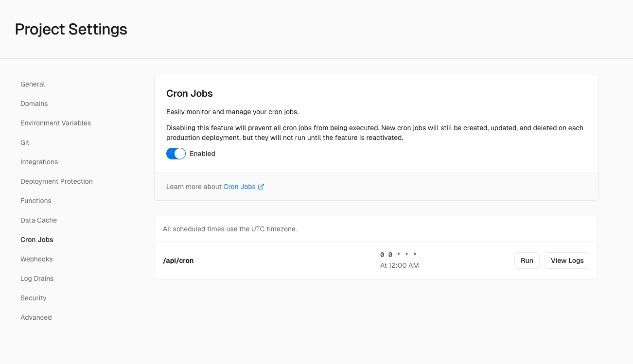Click the /api/cron job path
This screenshot has width=633, height=364.
pyautogui.click(x=178, y=260)
